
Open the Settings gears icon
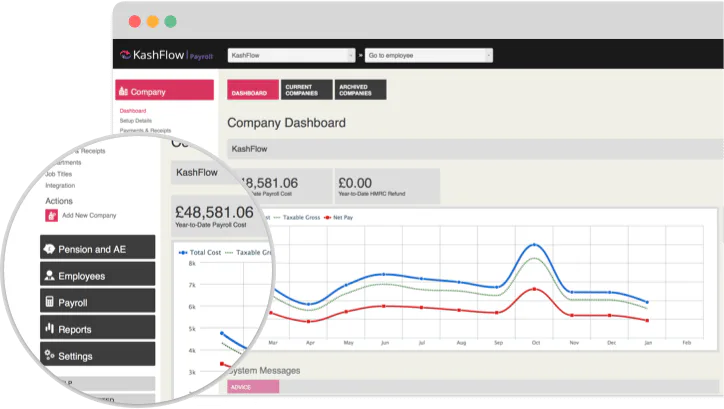pyautogui.click(x=49, y=355)
